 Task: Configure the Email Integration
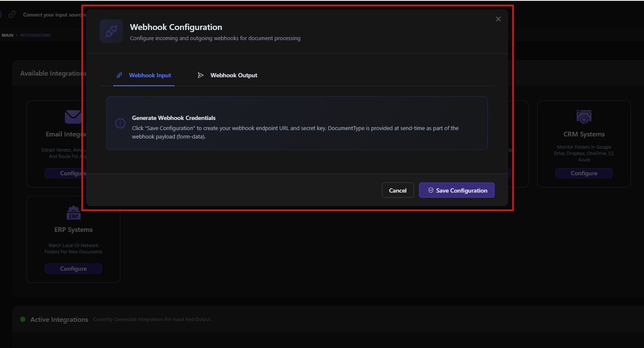(66, 173)
